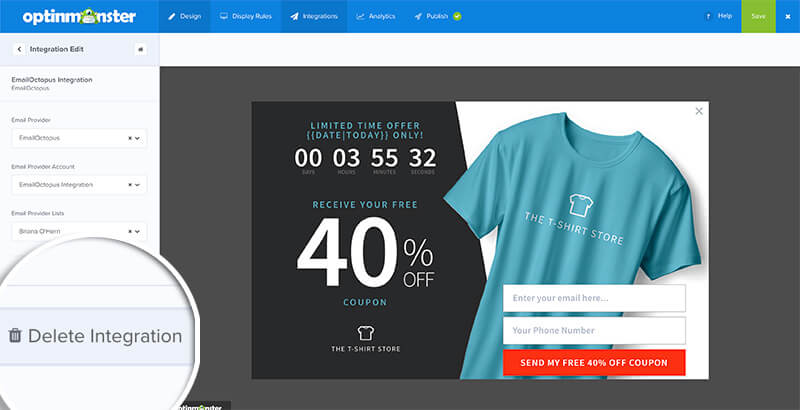Click the email input field in popup
800x410 pixels.
[x=594, y=298]
